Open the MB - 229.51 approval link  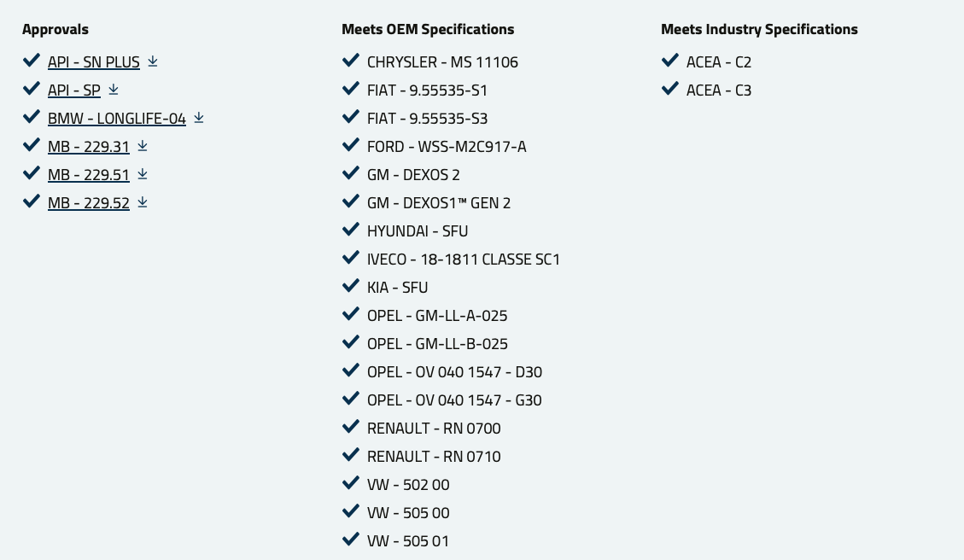(x=89, y=175)
